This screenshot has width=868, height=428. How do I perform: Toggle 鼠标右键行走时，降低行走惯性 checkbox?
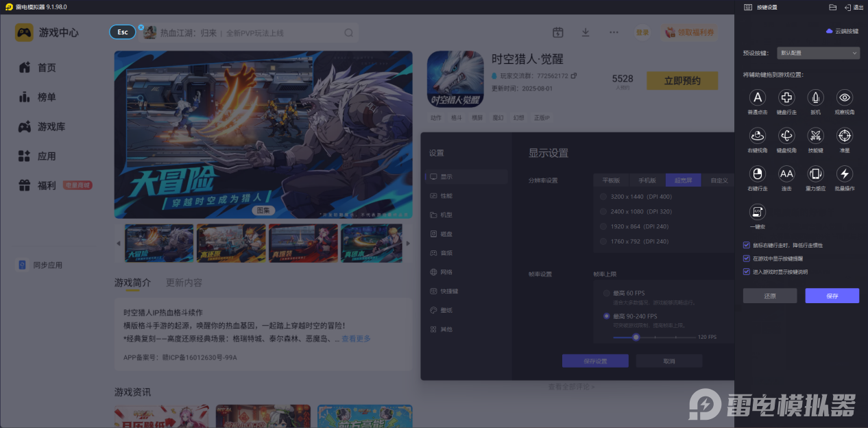coord(747,245)
